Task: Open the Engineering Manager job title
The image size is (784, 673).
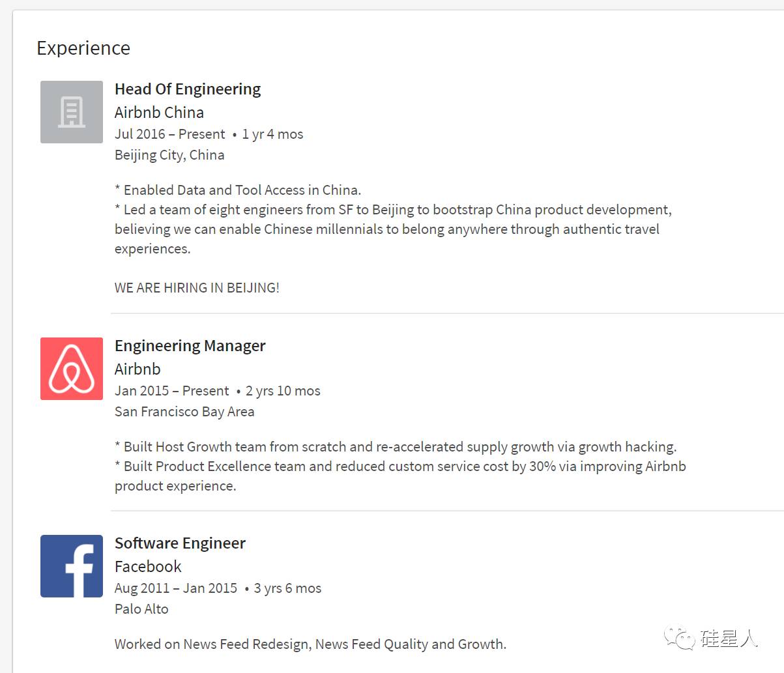Action: click(x=190, y=346)
